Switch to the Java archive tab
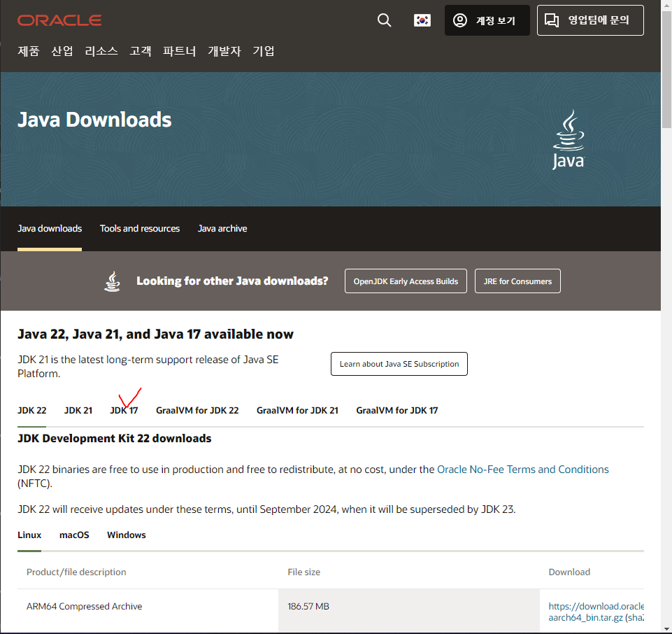 (222, 229)
